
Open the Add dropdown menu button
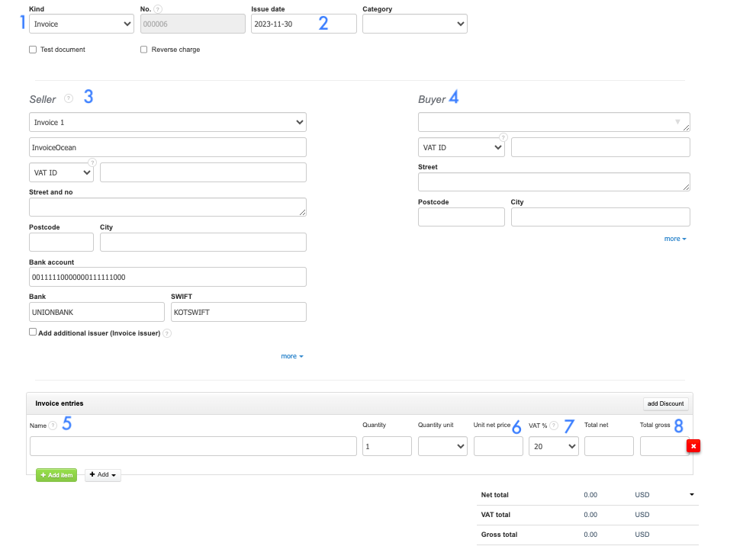click(103, 475)
